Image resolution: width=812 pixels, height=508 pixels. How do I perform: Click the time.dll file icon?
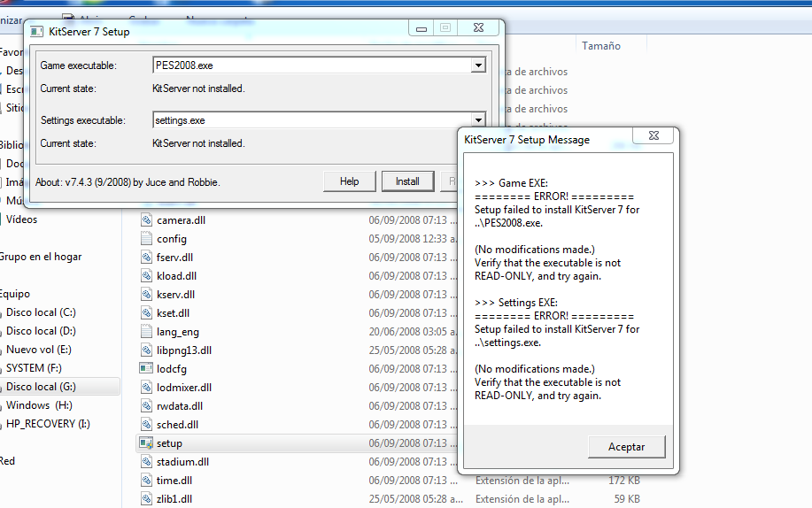click(x=147, y=481)
